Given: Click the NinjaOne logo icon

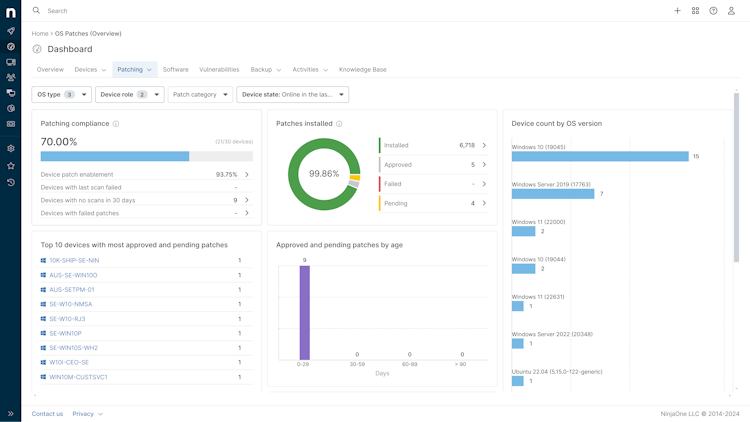Looking at the screenshot, I should click(11, 12).
